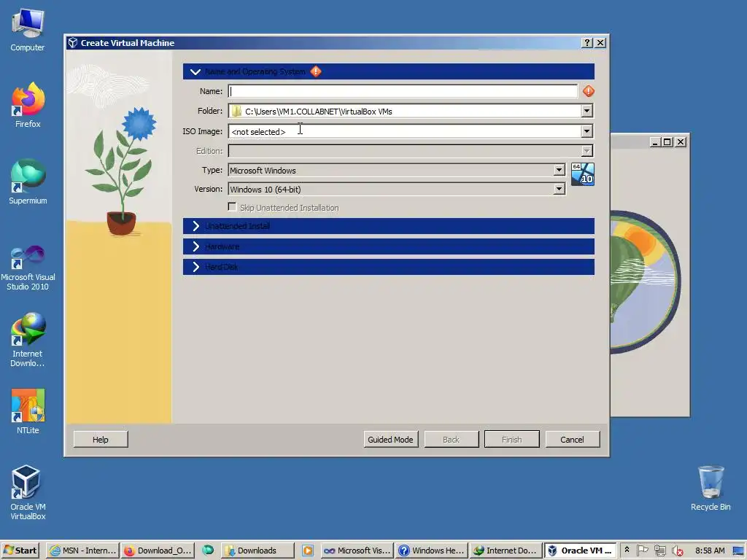This screenshot has height=560, width=747.
Task: Launch Firefox from the desktop
Action: click(28, 104)
